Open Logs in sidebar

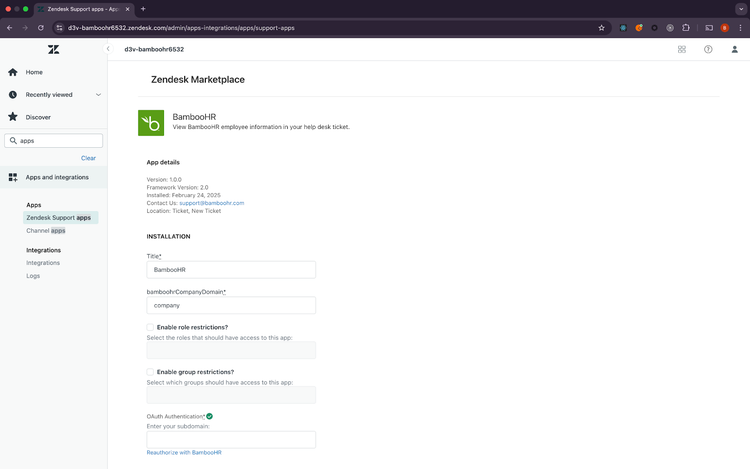tap(33, 276)
